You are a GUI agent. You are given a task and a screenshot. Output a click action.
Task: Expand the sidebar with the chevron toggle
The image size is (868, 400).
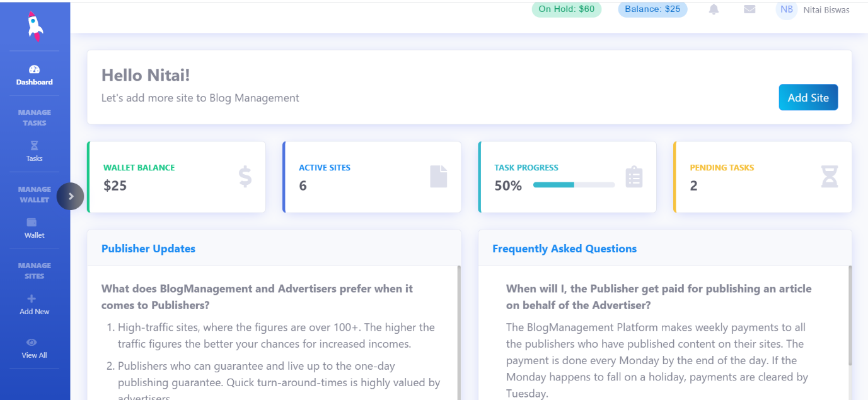click(x=71, y=196)
